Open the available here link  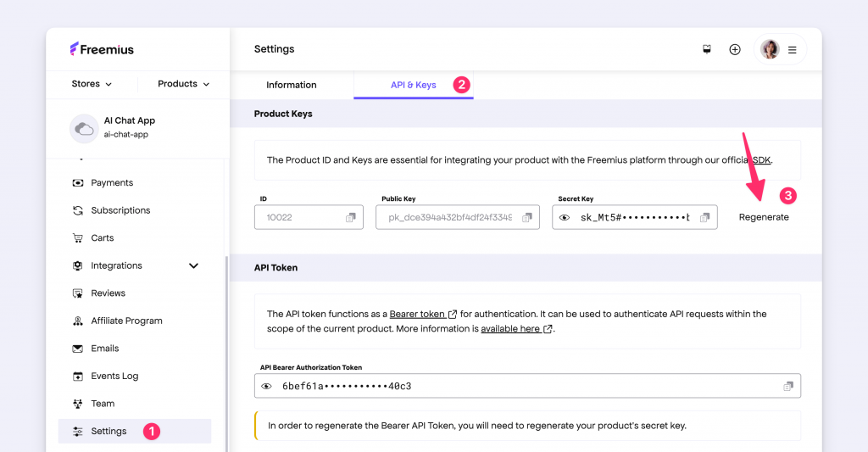(516, 328)
